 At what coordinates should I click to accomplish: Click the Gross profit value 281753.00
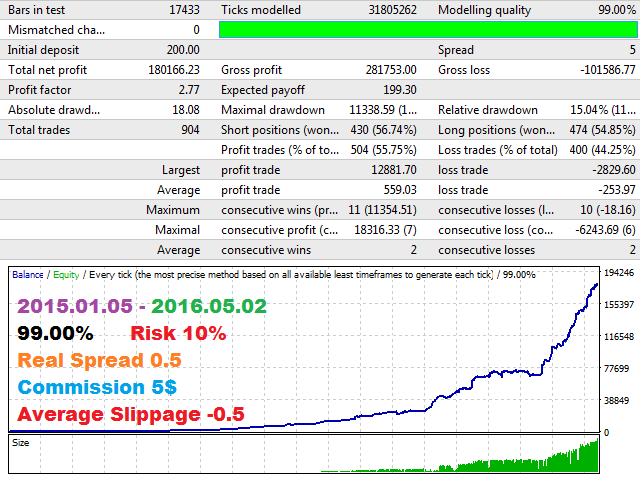391,70
